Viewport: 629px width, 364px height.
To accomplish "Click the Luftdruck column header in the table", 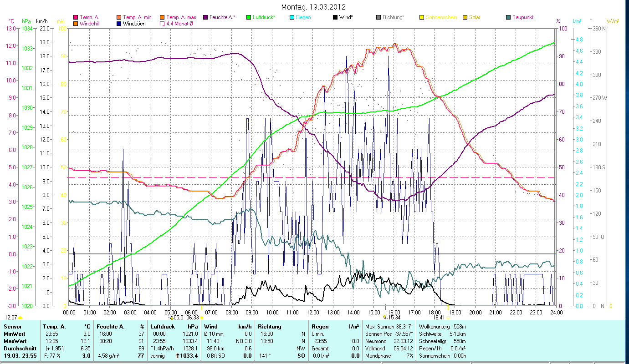I will (163, 327).
